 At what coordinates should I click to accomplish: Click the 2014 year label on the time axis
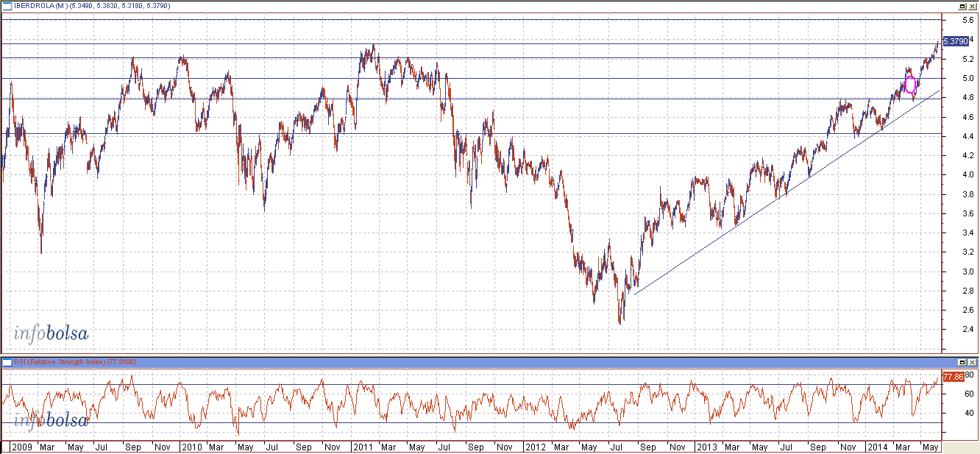coord(877,447)
